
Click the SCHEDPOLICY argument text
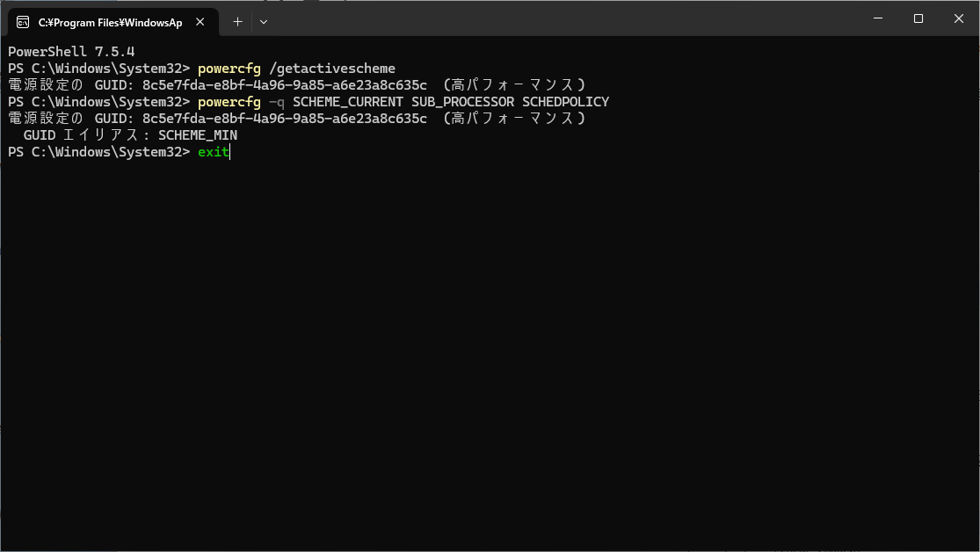pyautogui.click(x=565, y=102)
